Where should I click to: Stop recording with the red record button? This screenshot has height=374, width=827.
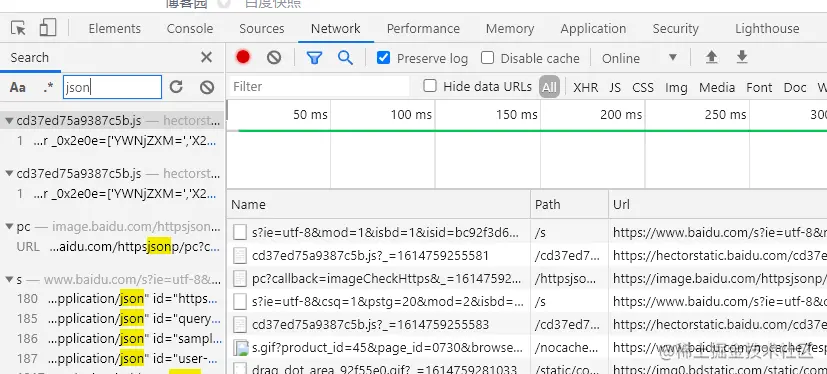coord(243,57)
